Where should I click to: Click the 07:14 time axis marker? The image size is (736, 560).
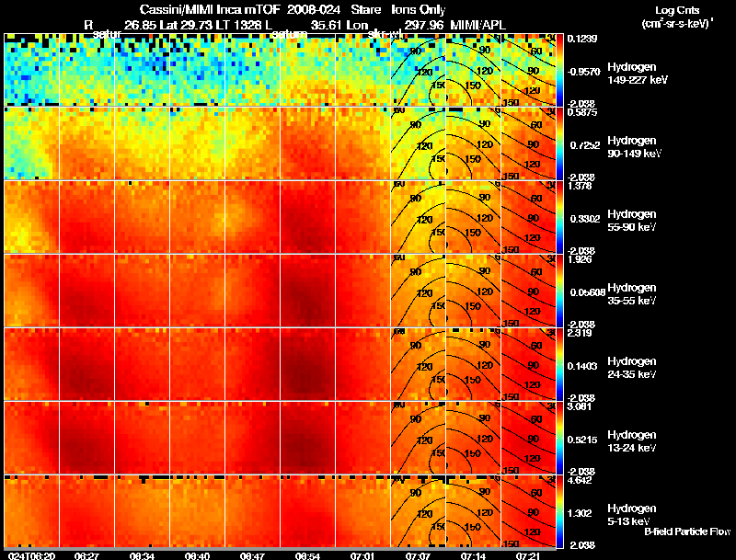coord(473,555)
